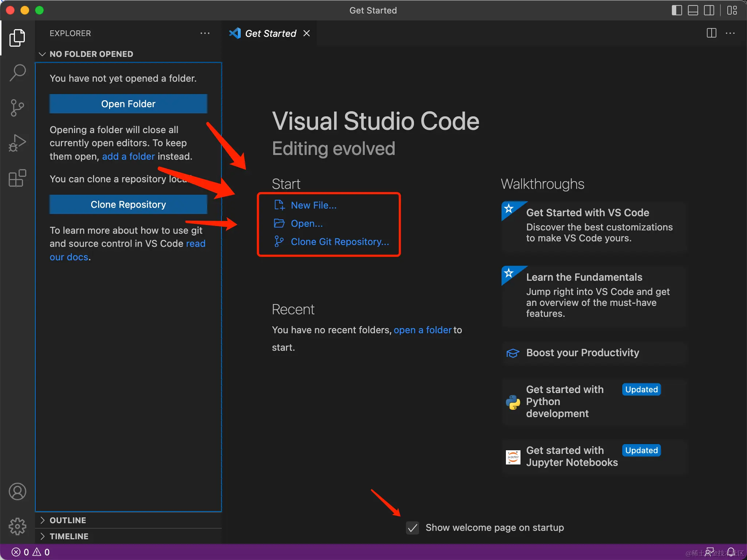Select the Get Started tab
747x560 pixels.
(270, 34)
